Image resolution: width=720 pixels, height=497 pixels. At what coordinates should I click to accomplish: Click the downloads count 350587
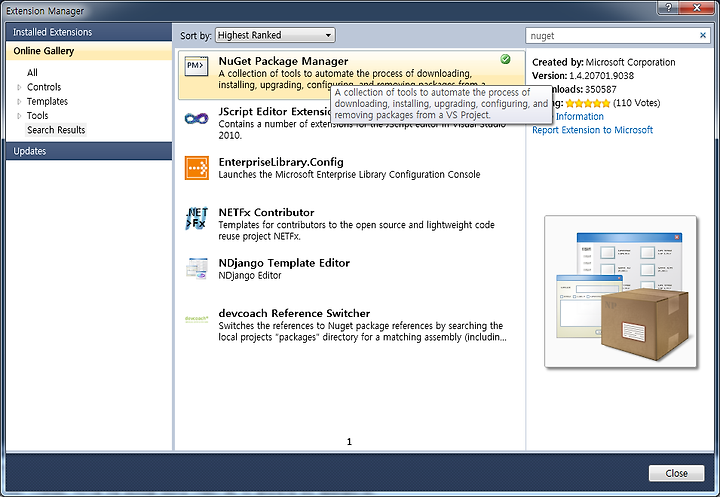[x=601, y=90]
